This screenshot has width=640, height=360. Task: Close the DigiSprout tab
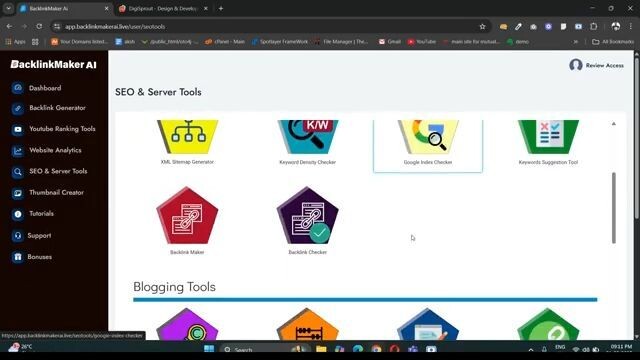point(206,9)
